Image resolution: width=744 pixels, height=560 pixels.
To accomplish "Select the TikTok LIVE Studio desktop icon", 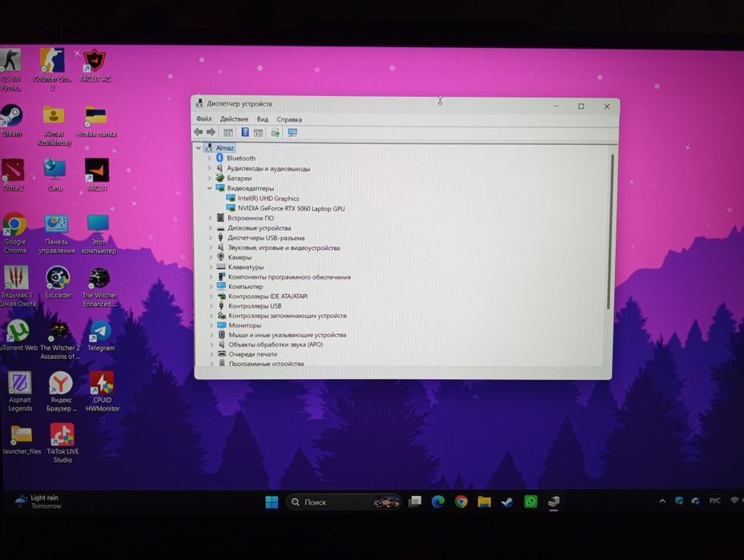I will [62, 443].
